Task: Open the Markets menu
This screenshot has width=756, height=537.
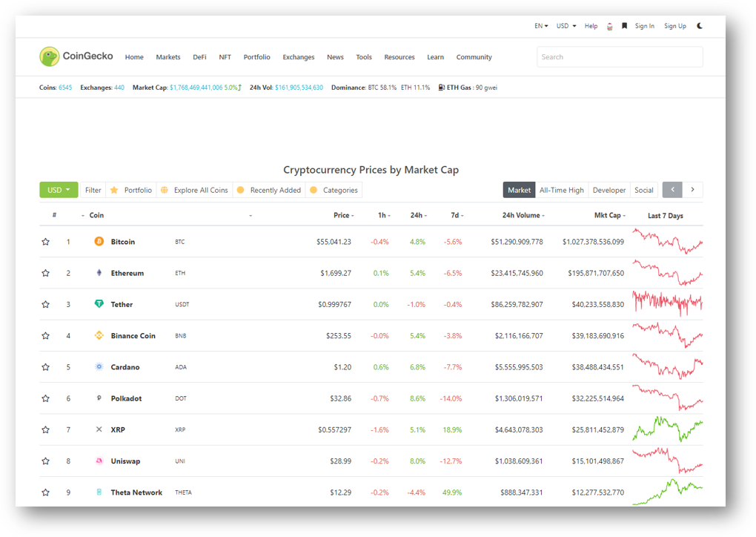Action: point(168,57)
